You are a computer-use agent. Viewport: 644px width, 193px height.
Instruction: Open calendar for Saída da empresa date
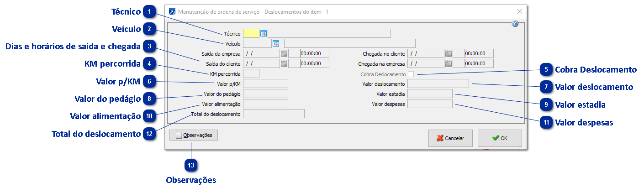tap(284, 53)
